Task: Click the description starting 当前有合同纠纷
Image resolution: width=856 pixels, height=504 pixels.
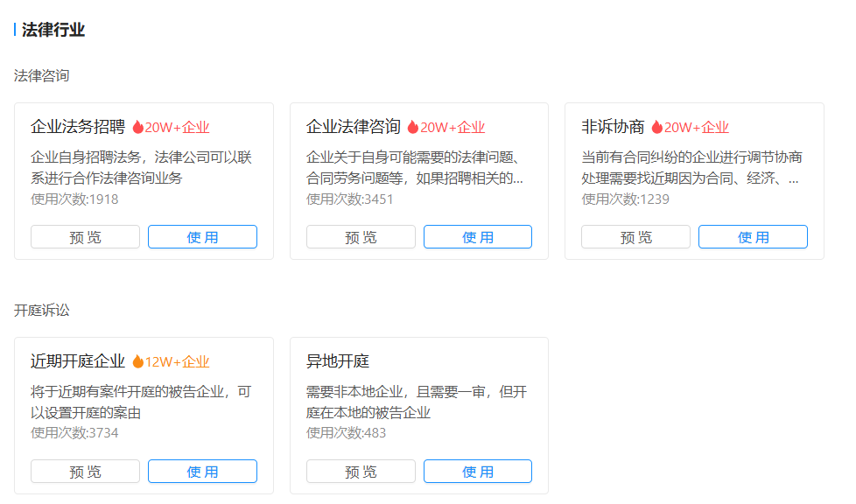Action: [x=691, y=168]
